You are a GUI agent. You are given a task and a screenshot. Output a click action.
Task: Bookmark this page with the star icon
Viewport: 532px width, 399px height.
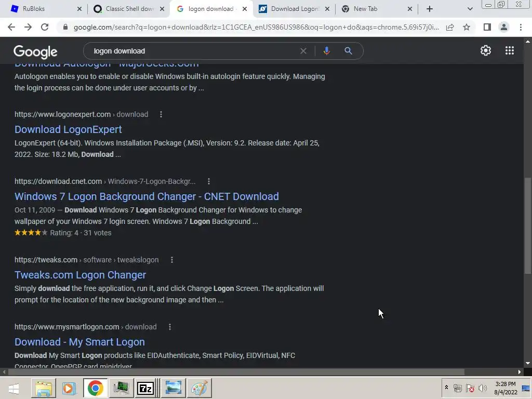(x=467, y=27)
